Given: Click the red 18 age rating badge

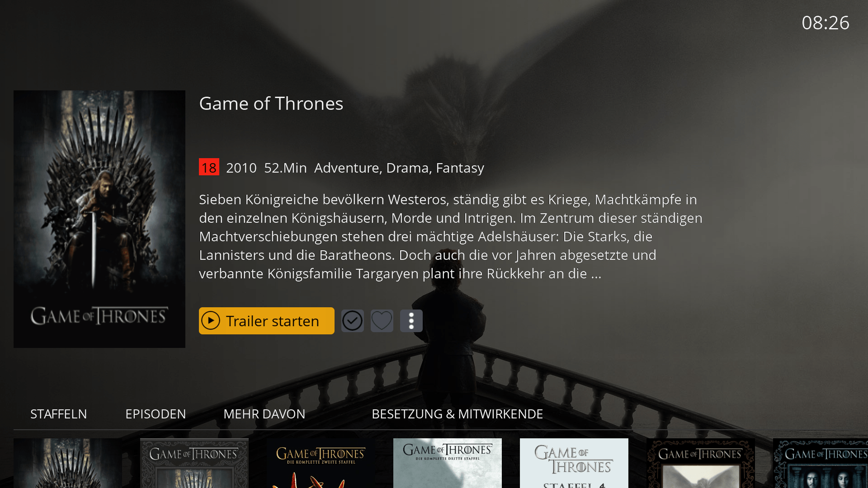Looking at the screenshot, I should click(x=209, y=167).
